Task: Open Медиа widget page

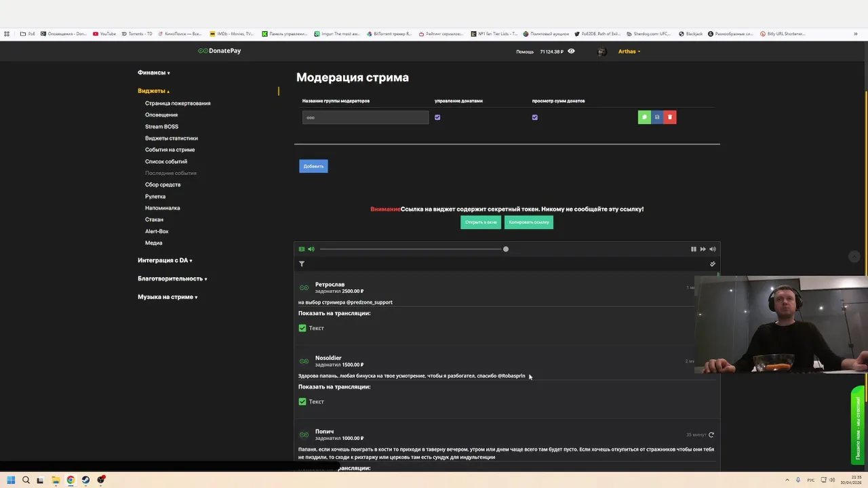Action: pos(153,243)
